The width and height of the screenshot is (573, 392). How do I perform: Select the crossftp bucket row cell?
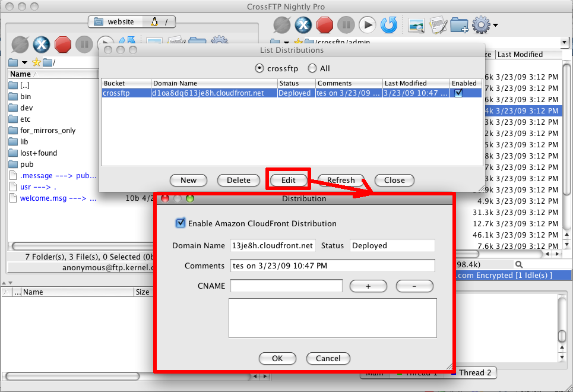126,93
